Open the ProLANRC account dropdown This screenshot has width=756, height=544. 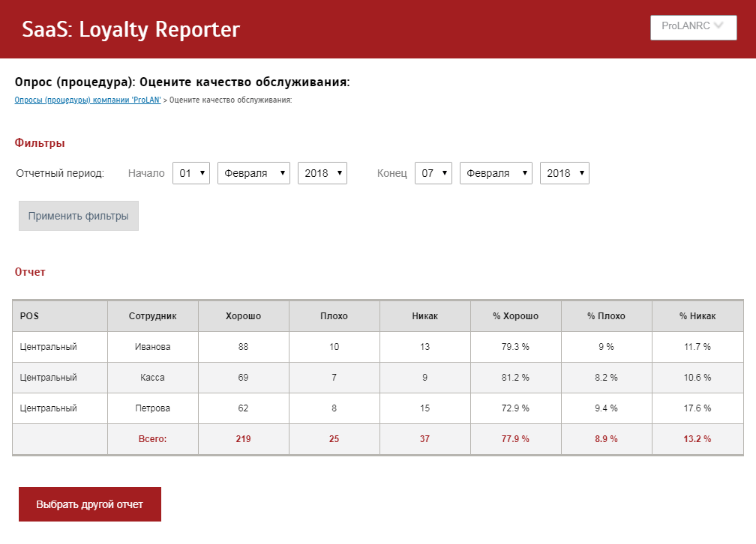click(x=693, y=27)
